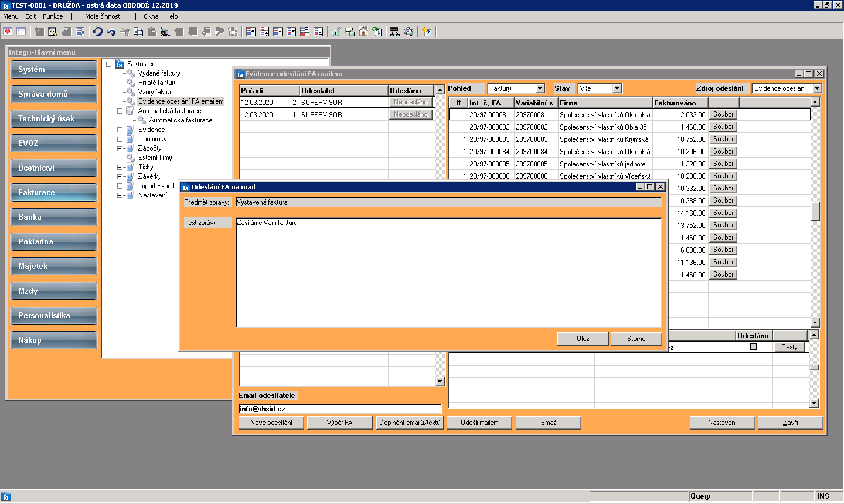Screen dimensions: 844x504
Task: Select Externí firmy in the tree
Action: coord(155,158)
